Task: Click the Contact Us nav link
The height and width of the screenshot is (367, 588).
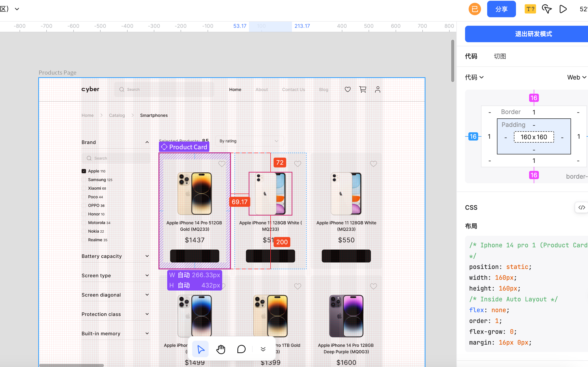Action: pos(293,90)
